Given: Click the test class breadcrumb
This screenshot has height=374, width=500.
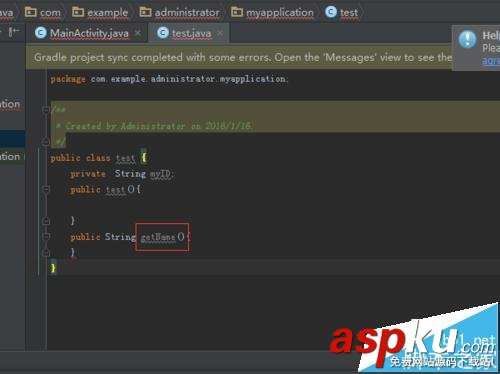Looking at the screenshot, I should [341, 13].
